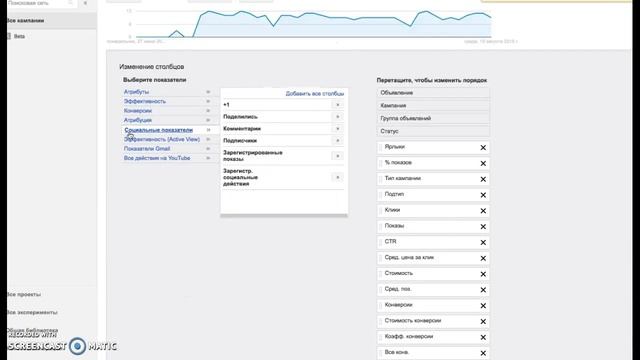640x360 pixels.
Task: Add Зарегистрированные показы metric via arrow
Action: [338, 156]
